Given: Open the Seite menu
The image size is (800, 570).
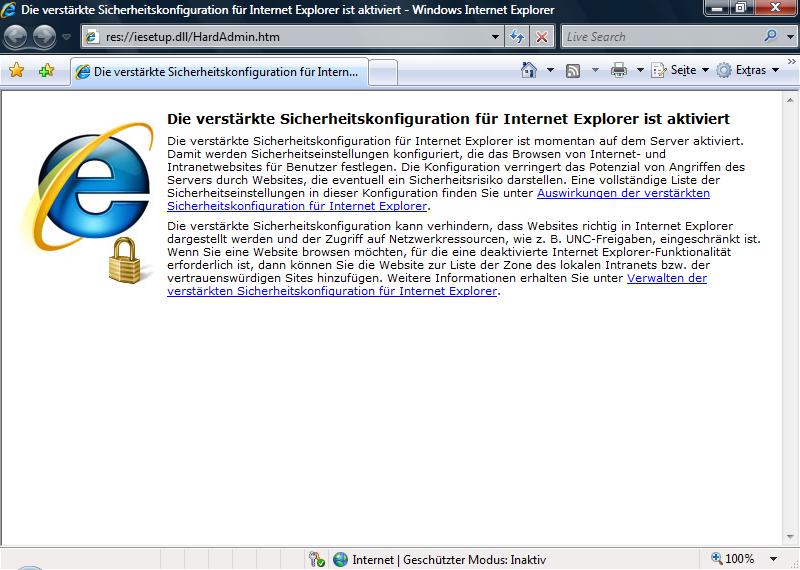Looking at the screenshot, I should point(680,70).
